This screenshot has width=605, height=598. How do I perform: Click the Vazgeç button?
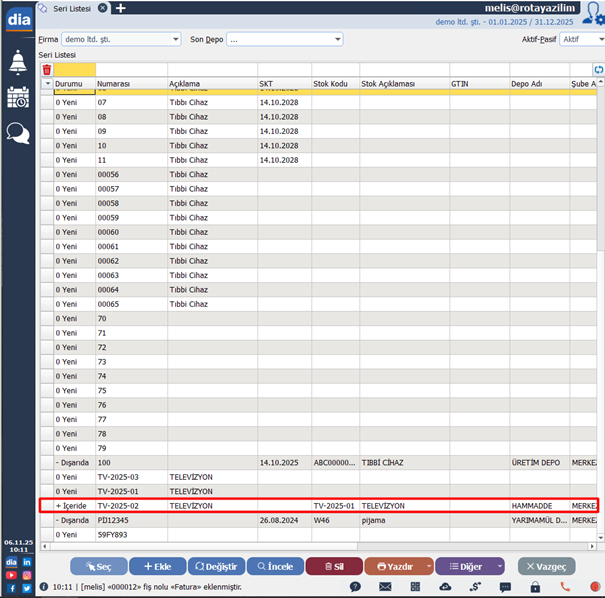(546, 566)
